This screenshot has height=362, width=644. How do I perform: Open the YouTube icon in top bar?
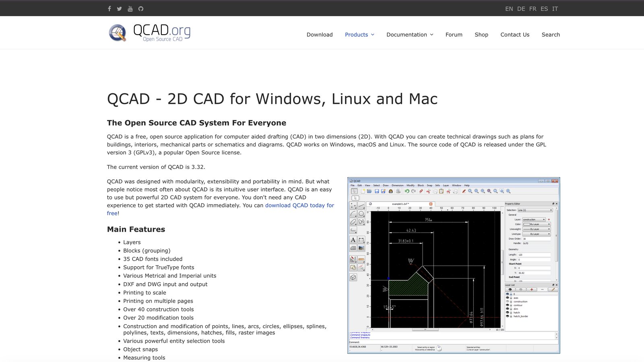point(130,8)
